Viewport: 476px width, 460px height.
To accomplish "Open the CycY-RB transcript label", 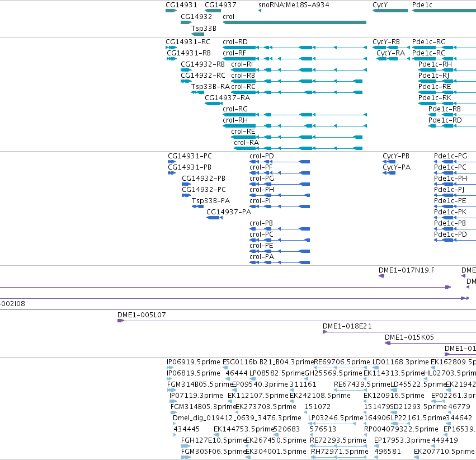I will point(386,42).
